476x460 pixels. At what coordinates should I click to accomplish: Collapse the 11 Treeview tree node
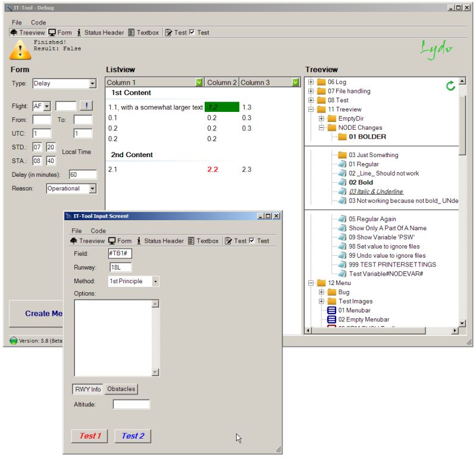click(x=311, y=109)
